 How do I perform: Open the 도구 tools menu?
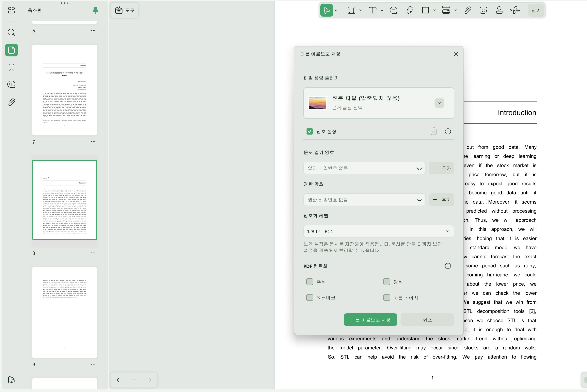coord(125,10)
